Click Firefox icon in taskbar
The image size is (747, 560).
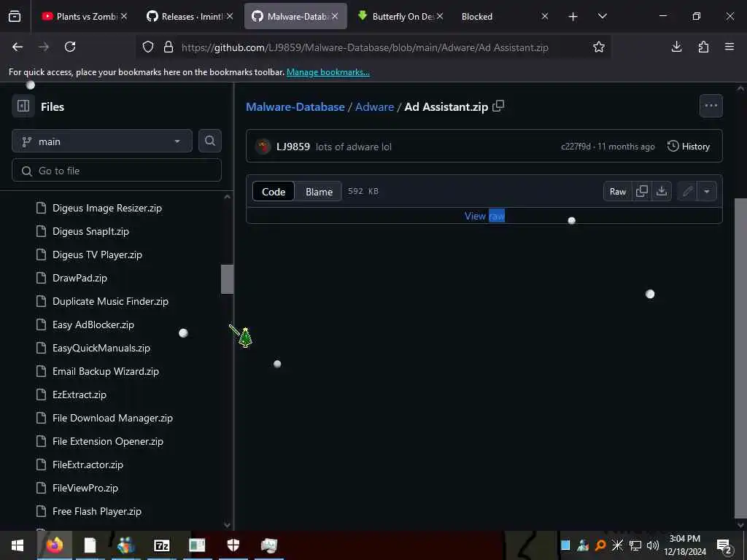pos(54,545)
